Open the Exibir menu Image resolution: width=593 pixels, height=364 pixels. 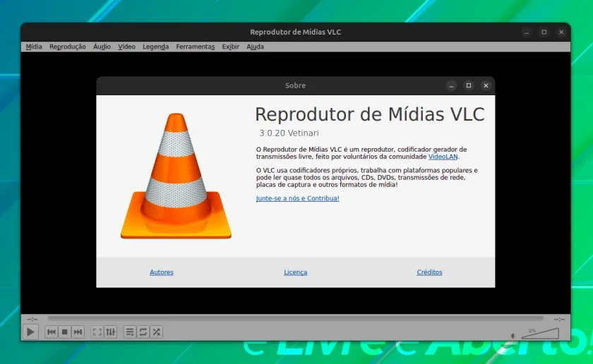click(x=231, y=47)
